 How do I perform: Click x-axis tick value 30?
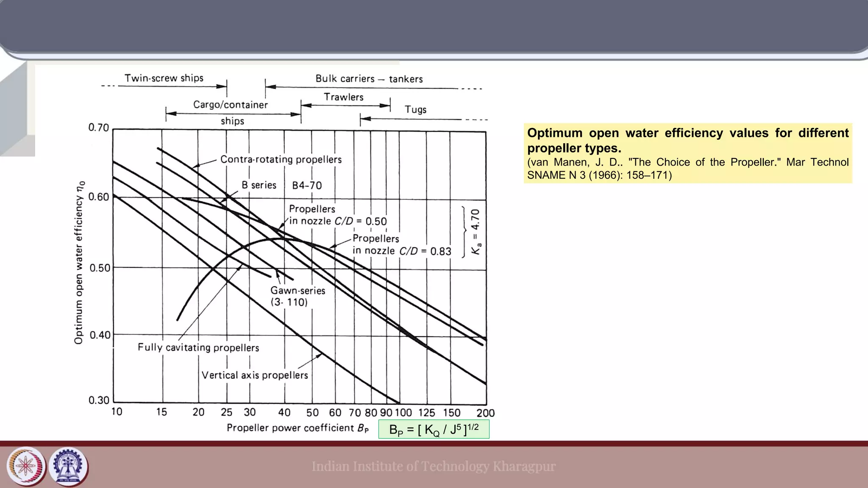click(250, 412)
